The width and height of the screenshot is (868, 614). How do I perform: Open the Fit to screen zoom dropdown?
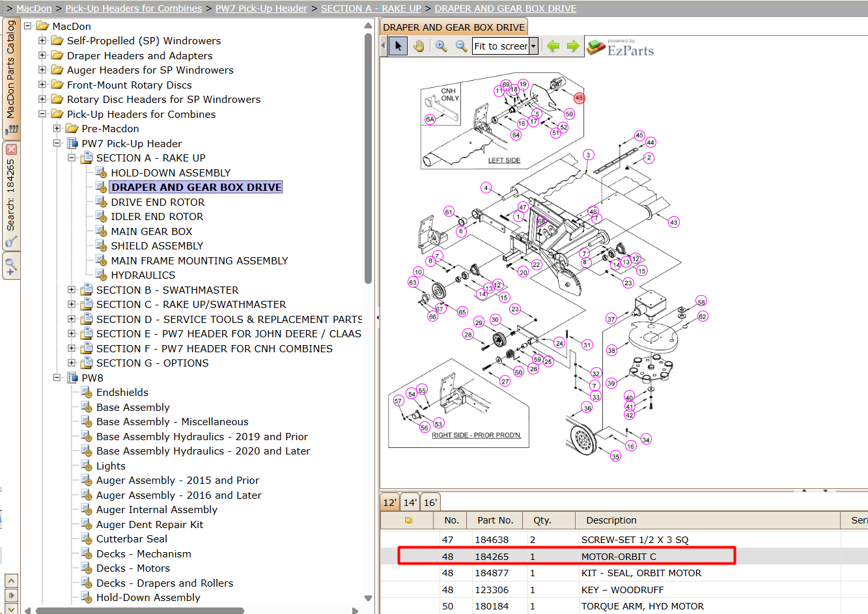tap(533, 46)
